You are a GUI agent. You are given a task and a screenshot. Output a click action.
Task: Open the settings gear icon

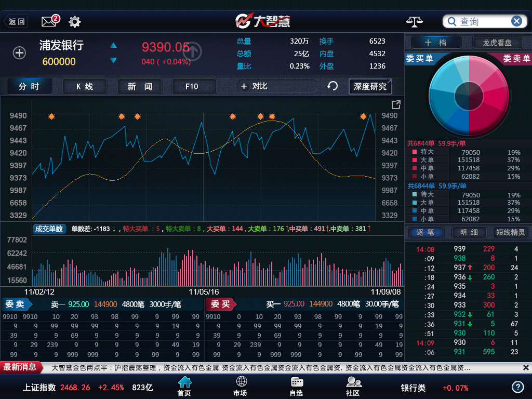tap(75, 22)
